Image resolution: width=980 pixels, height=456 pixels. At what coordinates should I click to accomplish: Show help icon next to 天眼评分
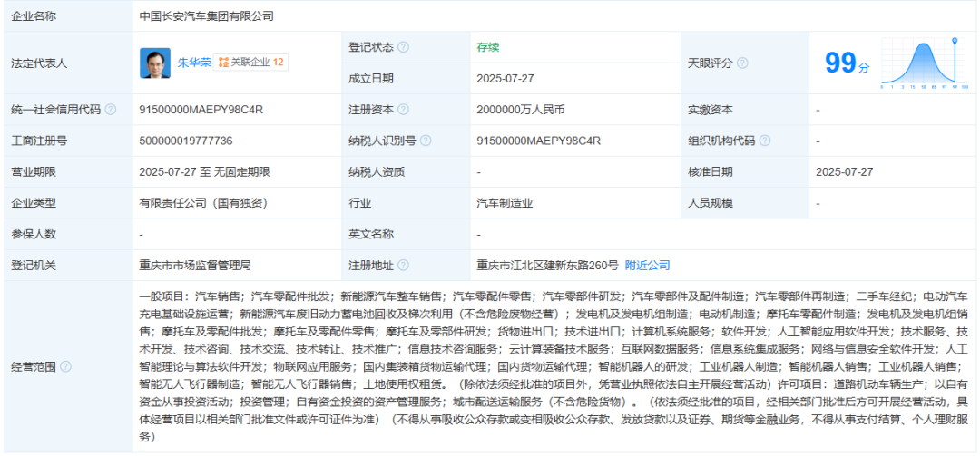point(742,63)
